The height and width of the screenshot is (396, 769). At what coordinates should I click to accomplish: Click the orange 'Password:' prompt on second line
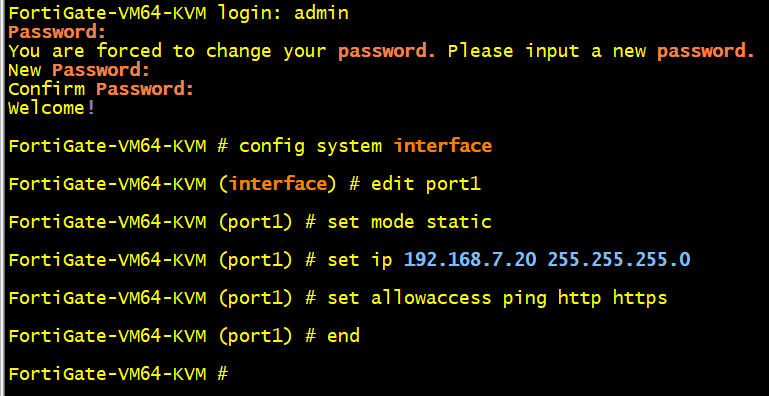pyautogui.click(x=57, y=32)
